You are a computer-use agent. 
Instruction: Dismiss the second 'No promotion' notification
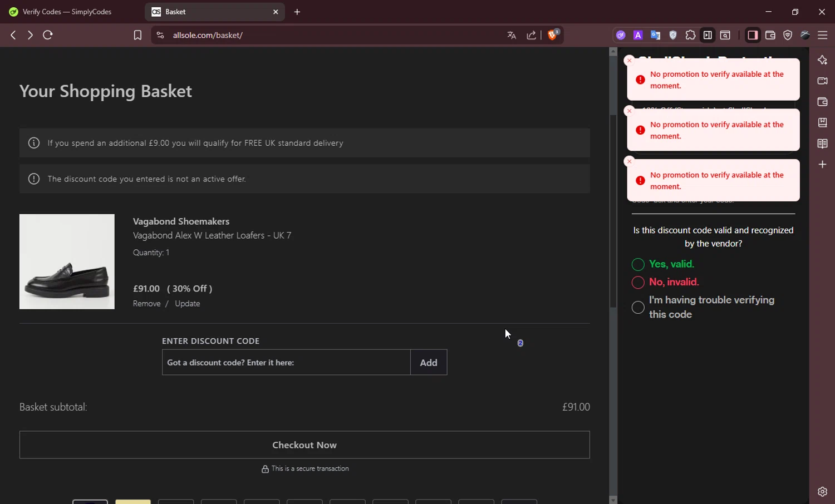pyautogui.click(x=630, y=111)
